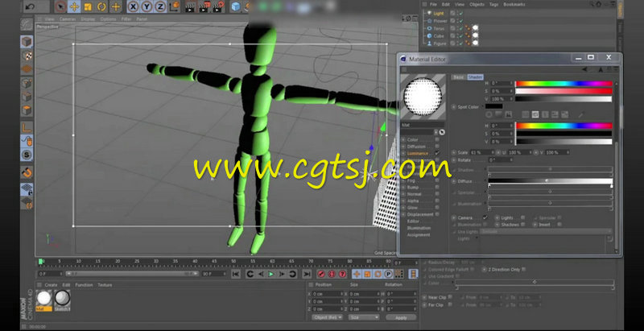The image size is (644, 331).
Task: Activate the Move tool in the top toolbar
Action: pyautogui.click(x=74, y=6)
